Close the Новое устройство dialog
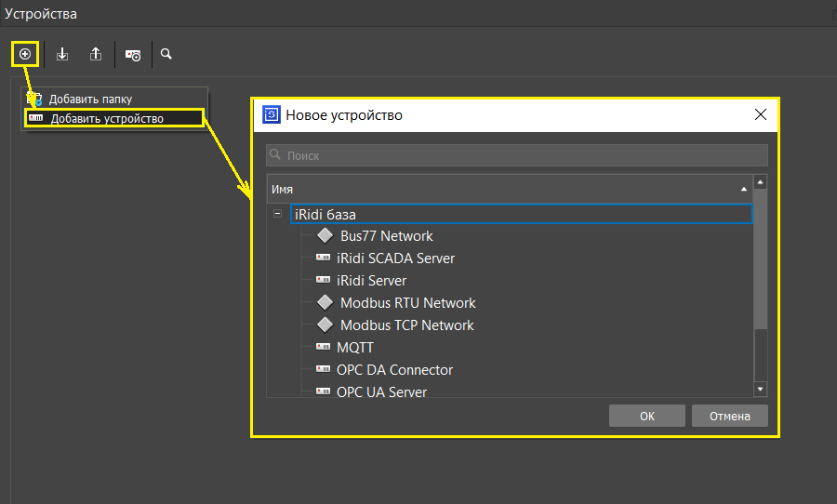The height and width of the screenshot is (504, 837). (760, 115)
